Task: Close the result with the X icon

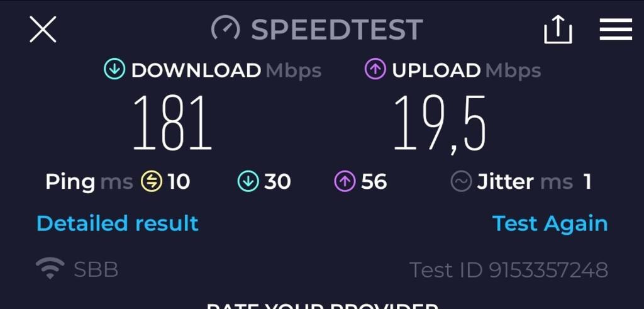Action: point(43,30)
